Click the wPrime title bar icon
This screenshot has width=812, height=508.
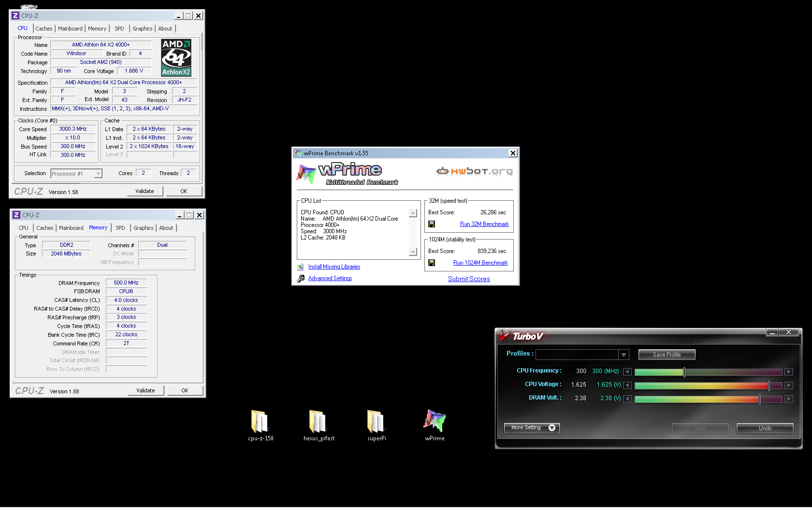tap(298, 153)
